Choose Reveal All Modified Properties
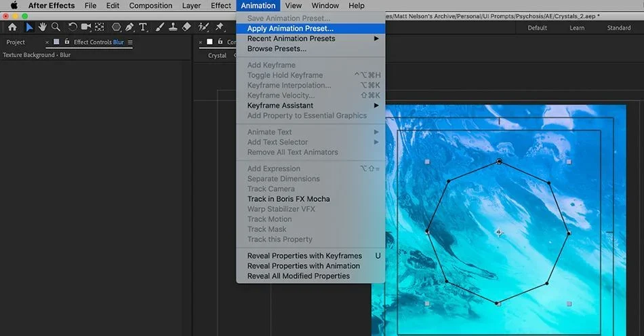 pyautogui.click(x=310, y=276)
